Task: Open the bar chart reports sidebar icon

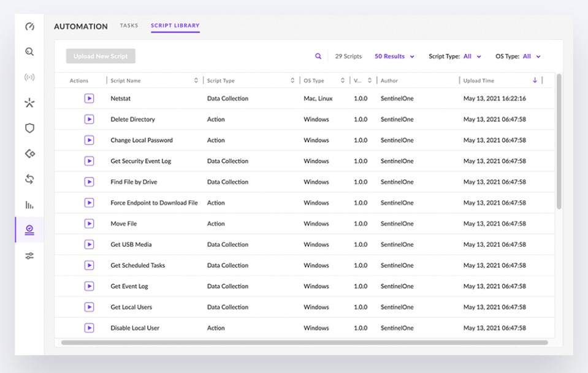Action: 29,205
